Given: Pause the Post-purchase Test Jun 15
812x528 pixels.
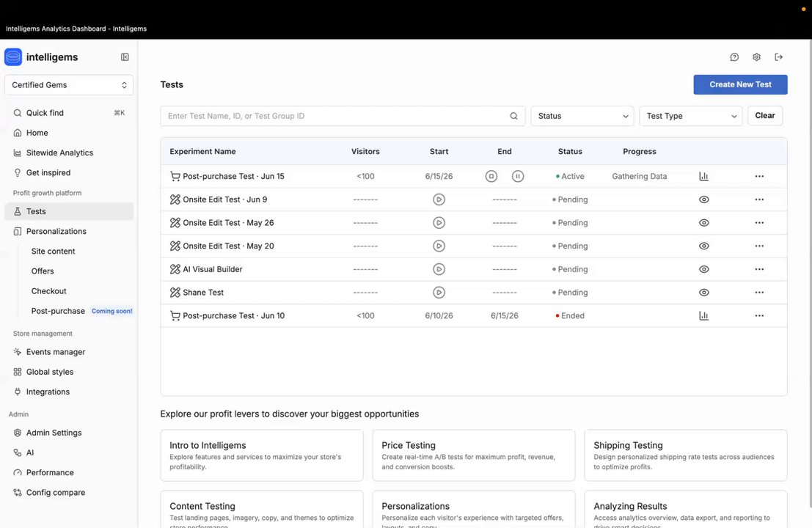Looking at the screenshot, I should tap(518, 177).
